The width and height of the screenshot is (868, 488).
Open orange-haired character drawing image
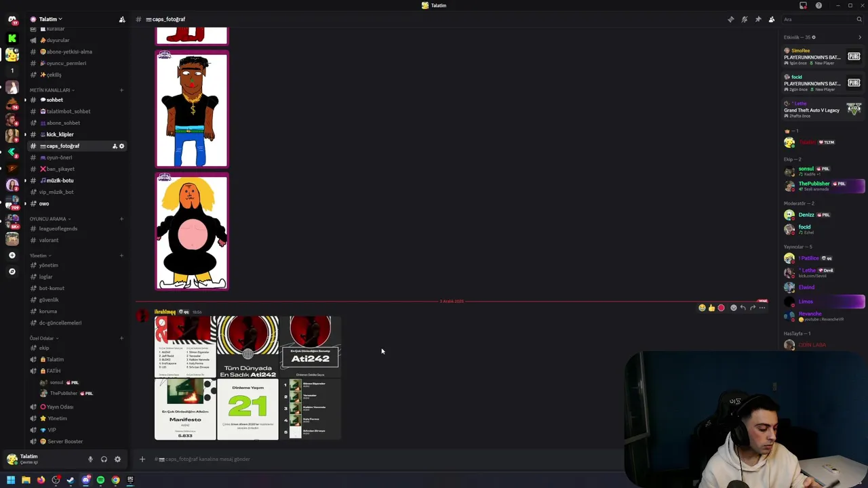(192, 231)
